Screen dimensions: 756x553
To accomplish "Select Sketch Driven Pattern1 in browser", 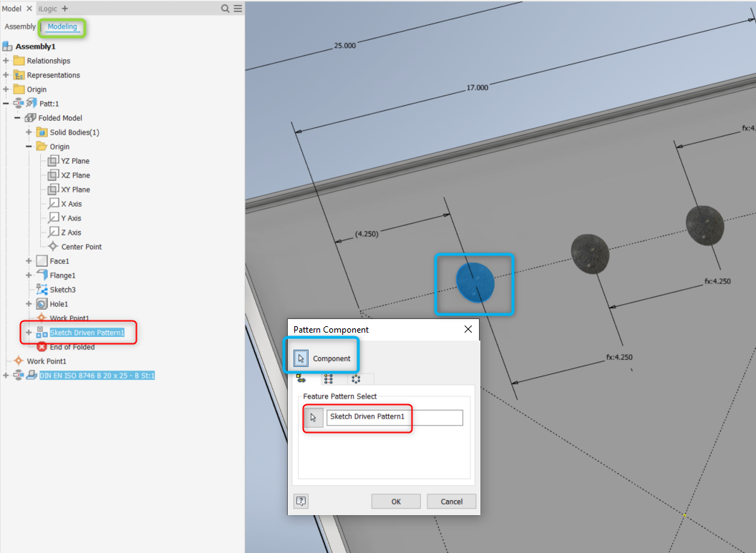I will click(87, 333).
